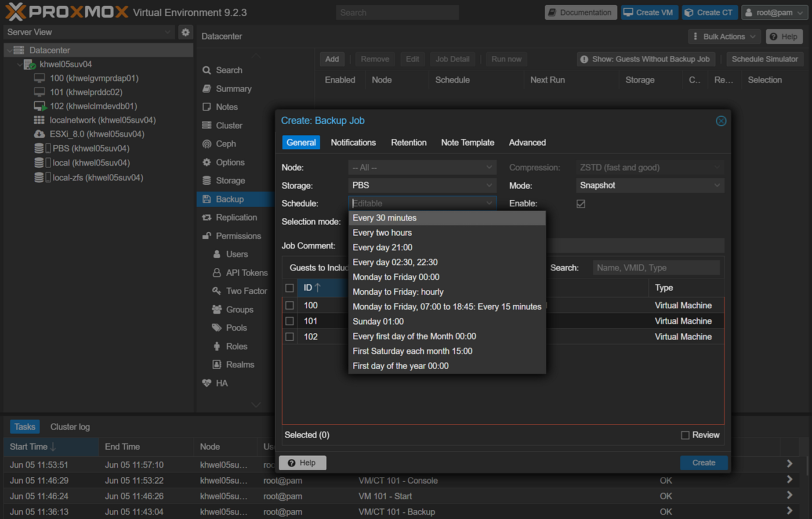
Task: Open the Note Template tab
Action: point(467,143)
